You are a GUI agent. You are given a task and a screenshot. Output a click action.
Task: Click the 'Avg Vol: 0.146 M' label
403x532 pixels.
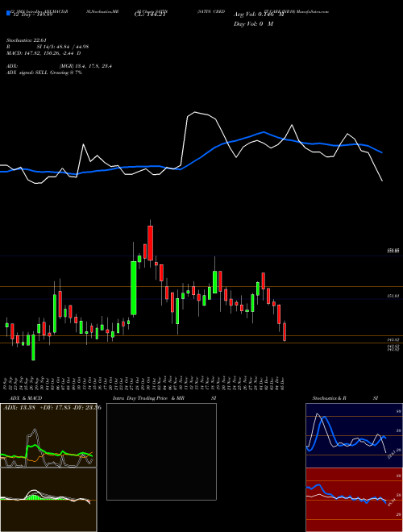pyautogui.click(x=259, y=15)
